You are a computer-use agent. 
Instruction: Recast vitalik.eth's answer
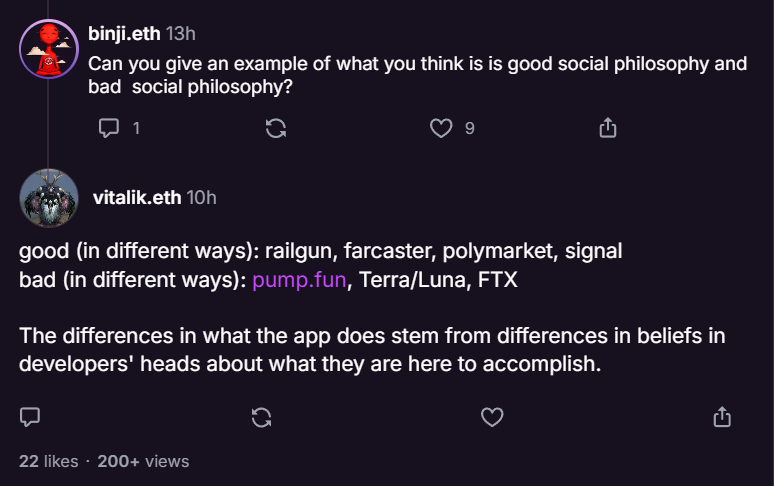click(261, 417)
